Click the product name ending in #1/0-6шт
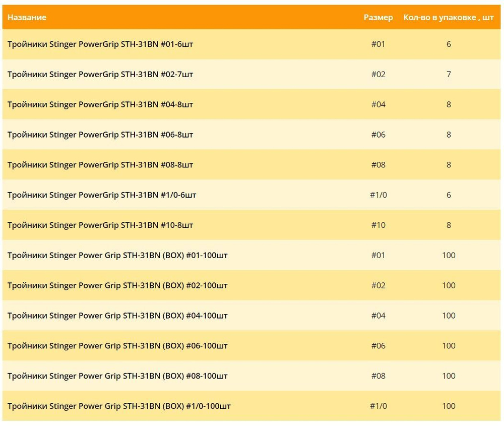The image size is (504, 429). pos(102,195)
